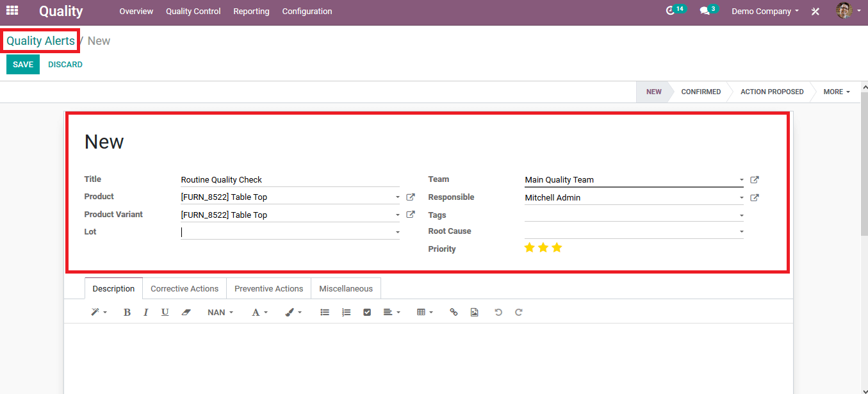This screenshot has height=394, width=868.
Task: Expand the Root Cause dropdown arrow
Action: coord(741,231)
